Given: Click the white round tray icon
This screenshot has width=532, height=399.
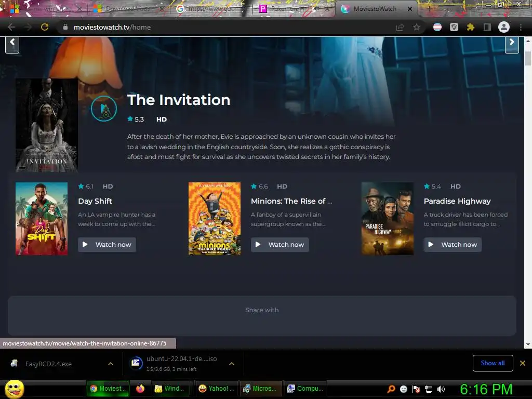Looking at the screenshot, I should click(403, 389).
